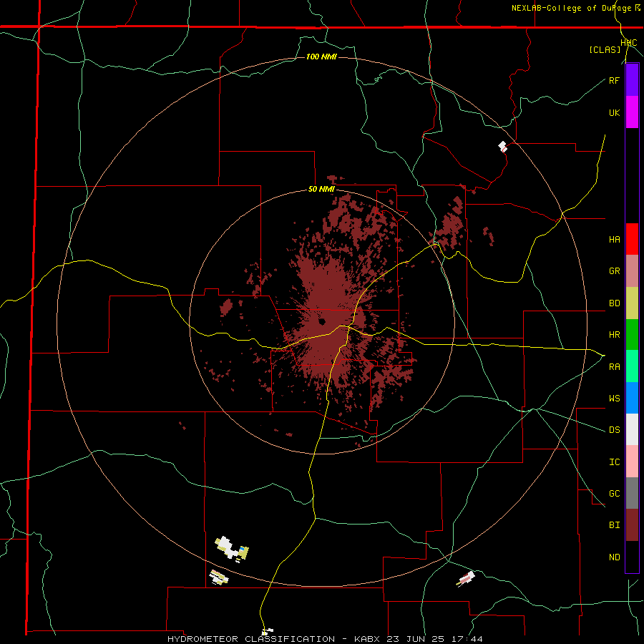Click the ND legend label
Screen dimensions: 644x644
pos(614,557)
